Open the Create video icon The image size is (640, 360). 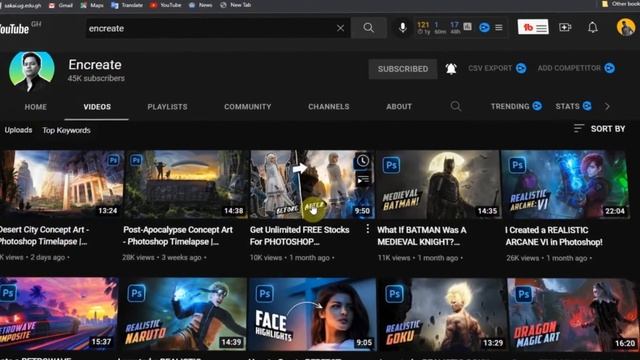coord(565,27)
